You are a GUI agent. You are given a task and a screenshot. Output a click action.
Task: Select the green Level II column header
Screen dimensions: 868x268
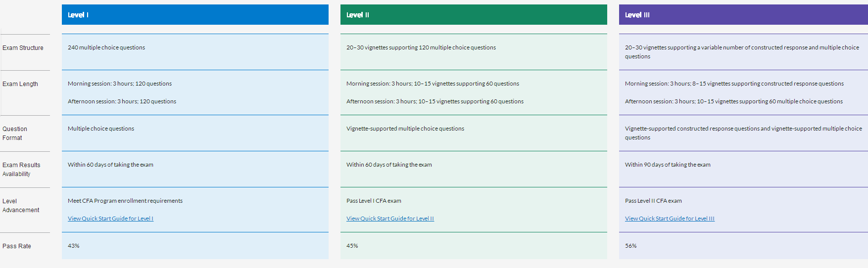pyautogui.click(x=473, y=15)
